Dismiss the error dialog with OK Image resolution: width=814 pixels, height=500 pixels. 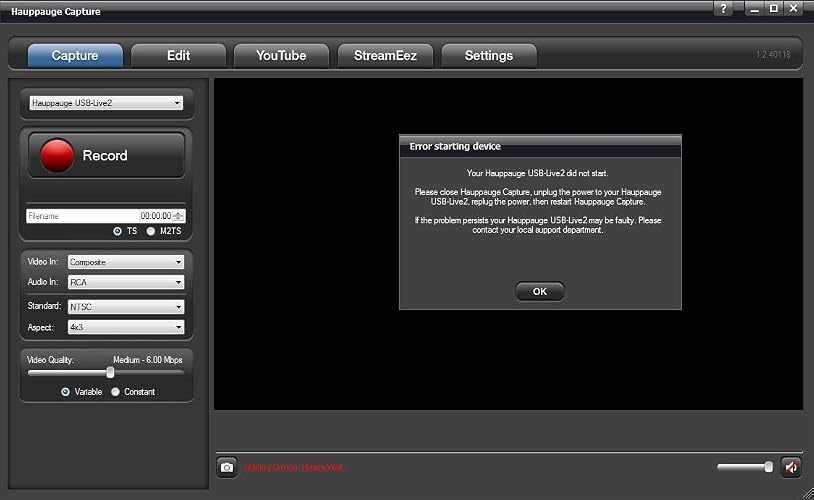(540, 291)
